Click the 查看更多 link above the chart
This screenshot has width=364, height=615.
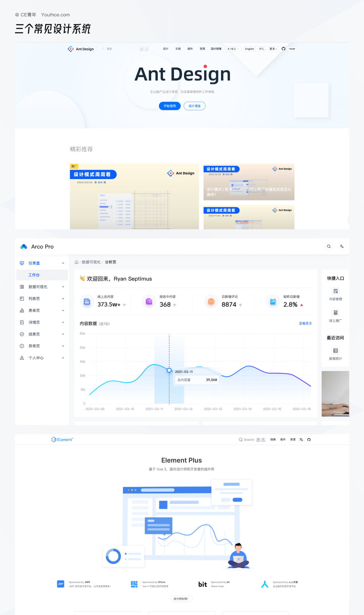tap(305, 323)
